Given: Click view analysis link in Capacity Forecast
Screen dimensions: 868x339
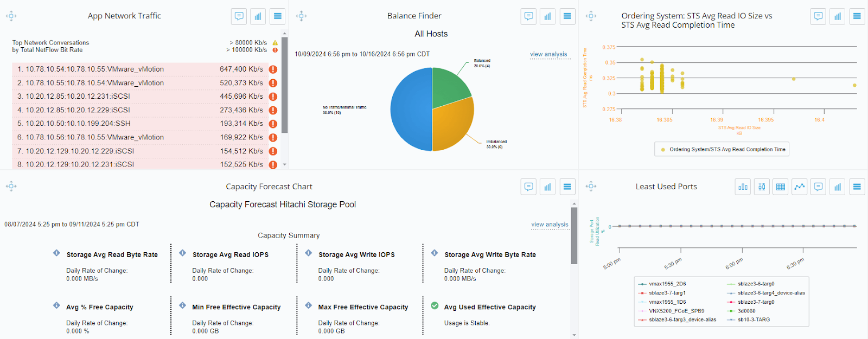Looking at the screenshot, I should (550, 225).
